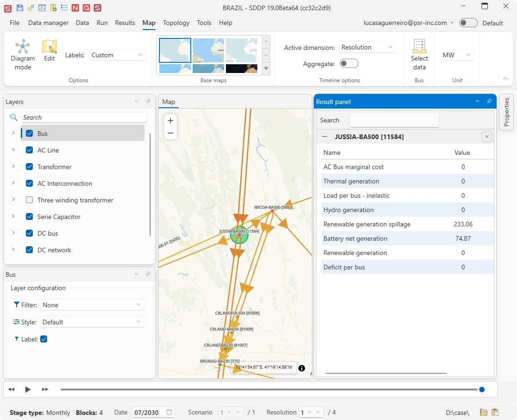This screenshot has height=420, width=517.
Task: Click the zip archive add icon
Action: 53,8
